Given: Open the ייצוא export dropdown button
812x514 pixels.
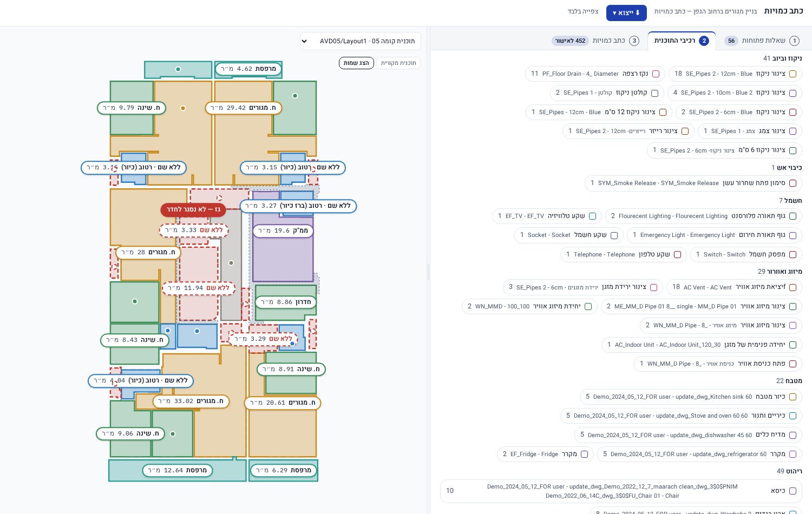Looking at the screenshot, I should coord(626,12).
